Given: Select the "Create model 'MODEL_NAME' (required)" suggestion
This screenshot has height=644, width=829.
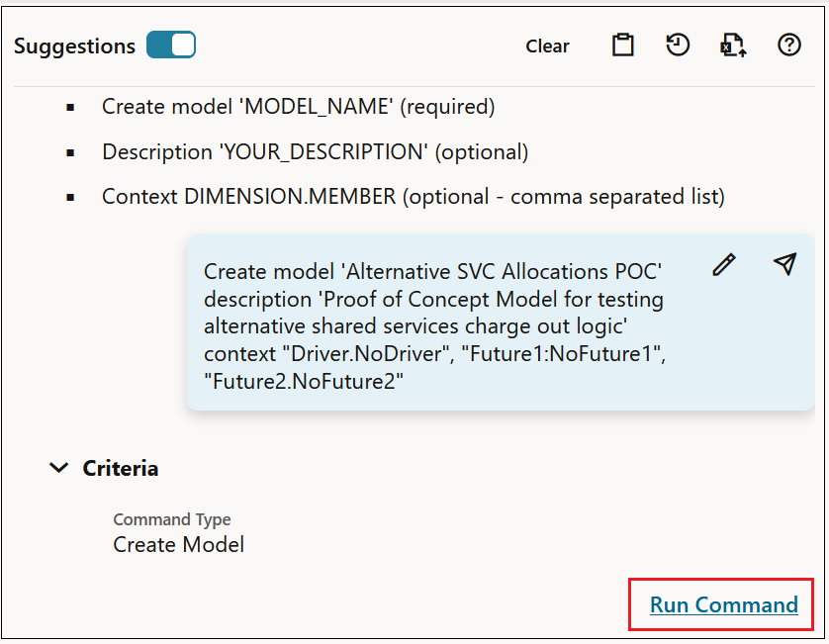Looking at the screenshot, I should pyautogui.click(x=298, y=107).
